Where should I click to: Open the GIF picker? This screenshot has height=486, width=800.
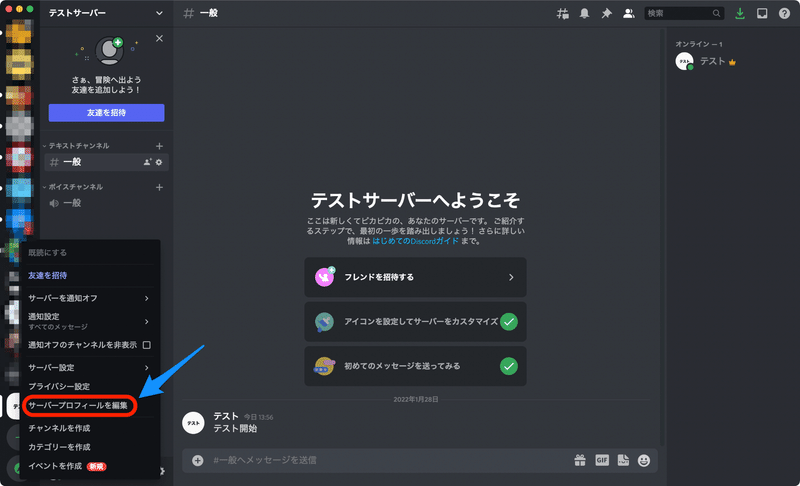pos(602,461)
